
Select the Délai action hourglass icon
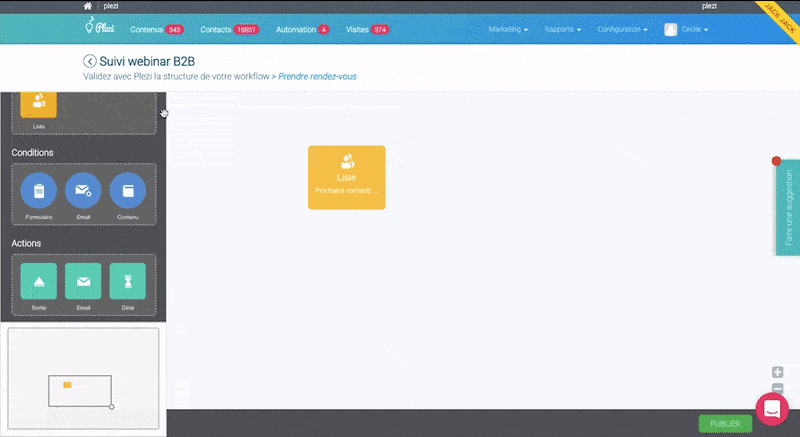click(127, 281)
